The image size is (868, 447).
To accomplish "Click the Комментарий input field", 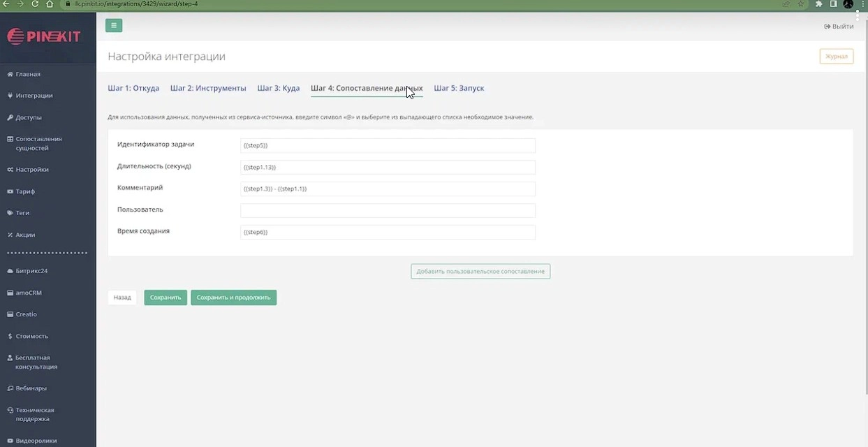I will tap(388, 189).
